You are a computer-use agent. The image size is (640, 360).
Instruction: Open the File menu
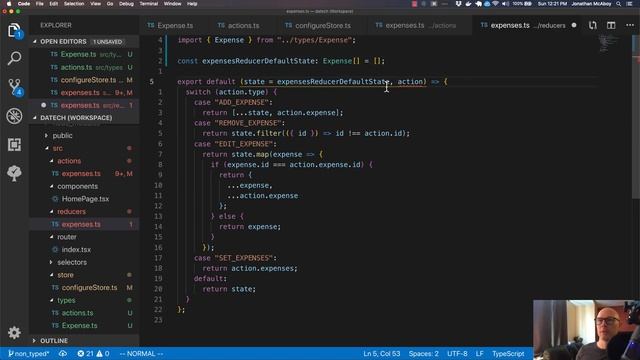click(x=40, y=4)
